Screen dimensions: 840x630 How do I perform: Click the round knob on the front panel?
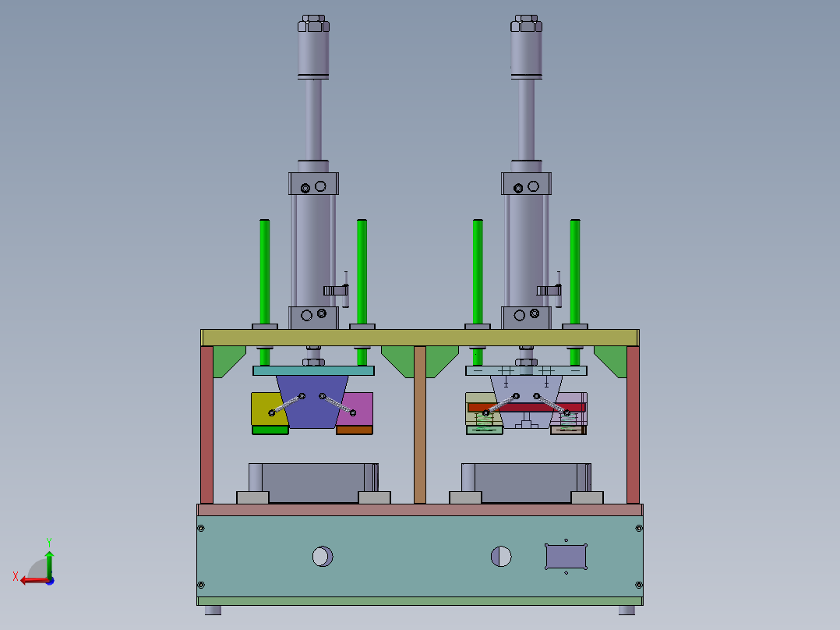[323, 557]
